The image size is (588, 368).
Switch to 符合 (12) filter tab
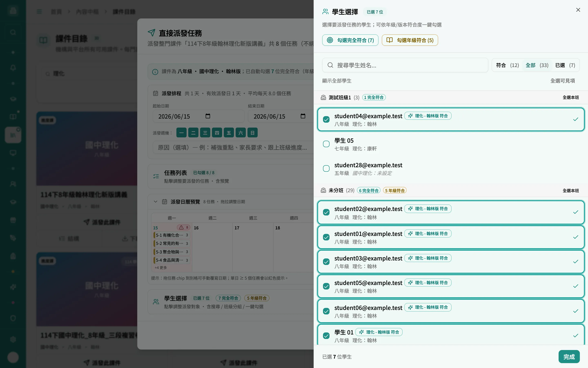[507, 65]
